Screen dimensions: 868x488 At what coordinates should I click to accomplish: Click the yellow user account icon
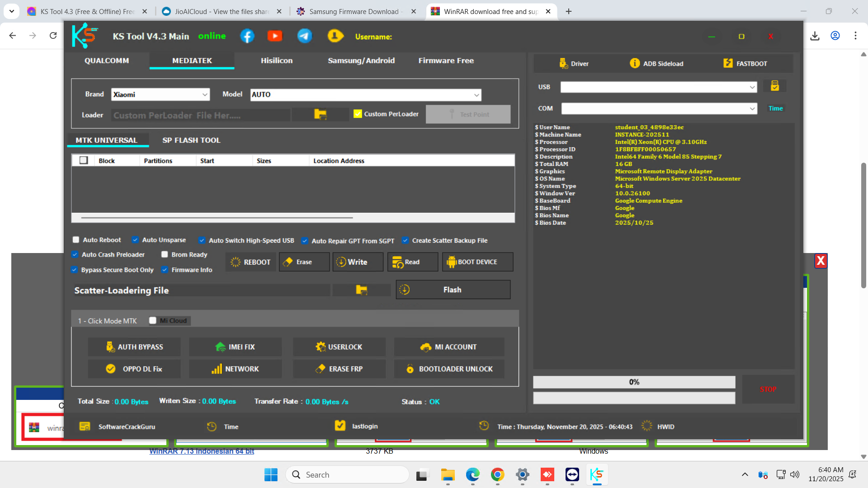[335, 36]
